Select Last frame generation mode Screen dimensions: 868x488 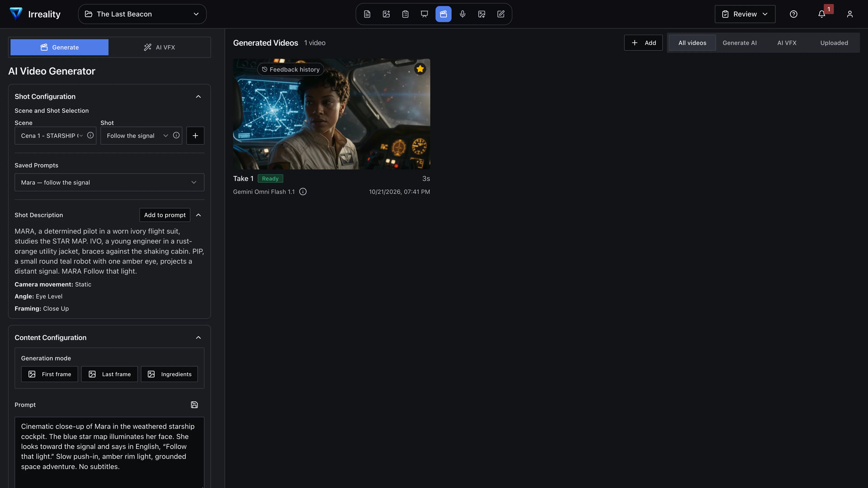coord(109,374)
